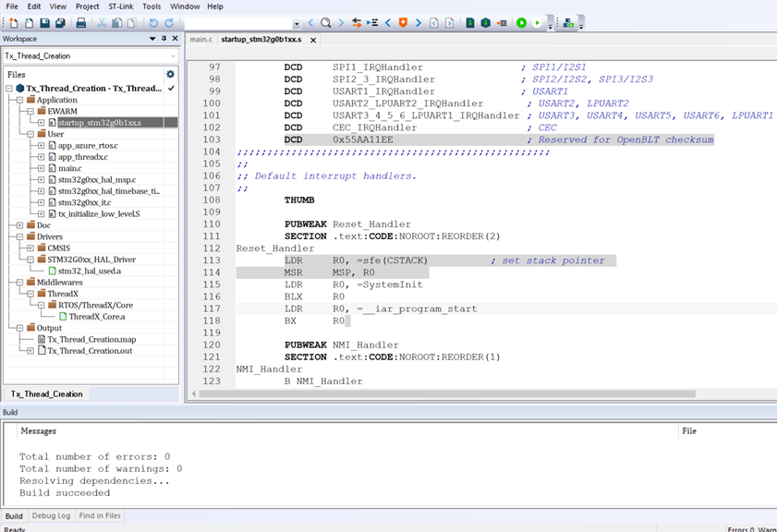Screen dimensions: 778x532
Task: Open the Find in Files tab
Action: point(100,515)
